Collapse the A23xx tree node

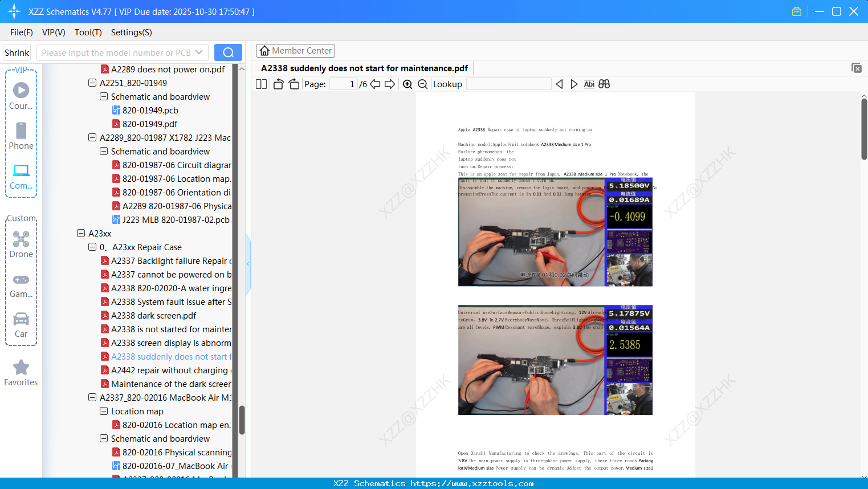[81, 233]
